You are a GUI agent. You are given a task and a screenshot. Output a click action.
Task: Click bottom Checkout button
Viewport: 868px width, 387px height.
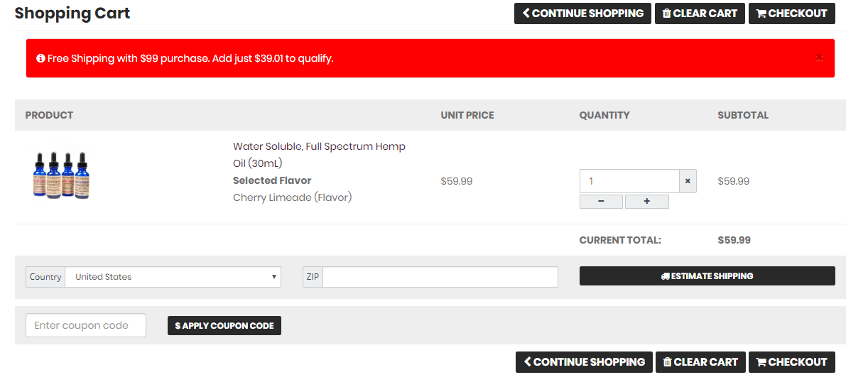[x=792, y=362]
